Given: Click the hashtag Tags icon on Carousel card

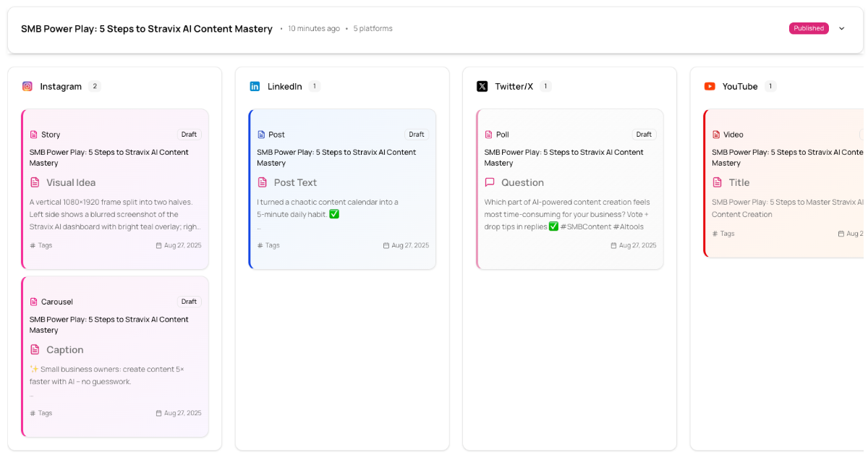Looking at the screenshot, I should [x=33, y=413].
